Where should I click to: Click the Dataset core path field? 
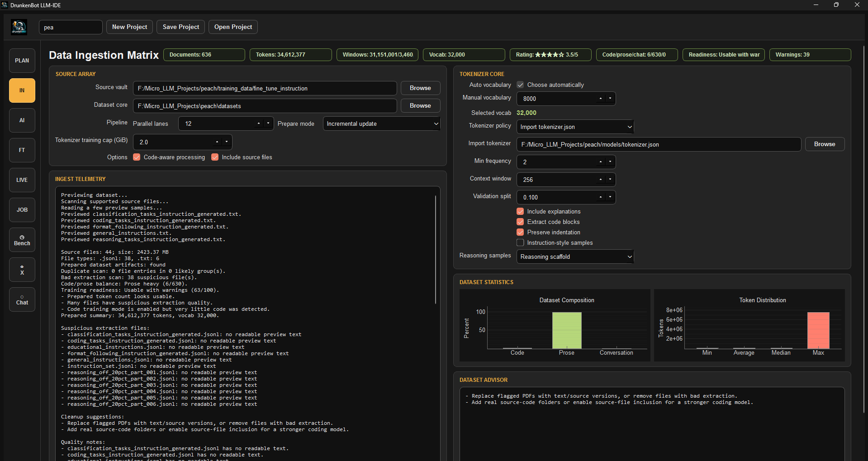[x=265, y=106]
